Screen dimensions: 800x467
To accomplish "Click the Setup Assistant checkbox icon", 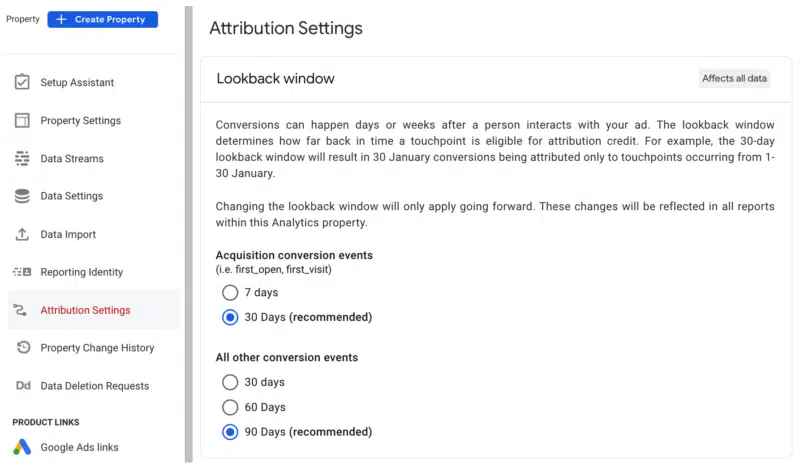I will [22, 82].
